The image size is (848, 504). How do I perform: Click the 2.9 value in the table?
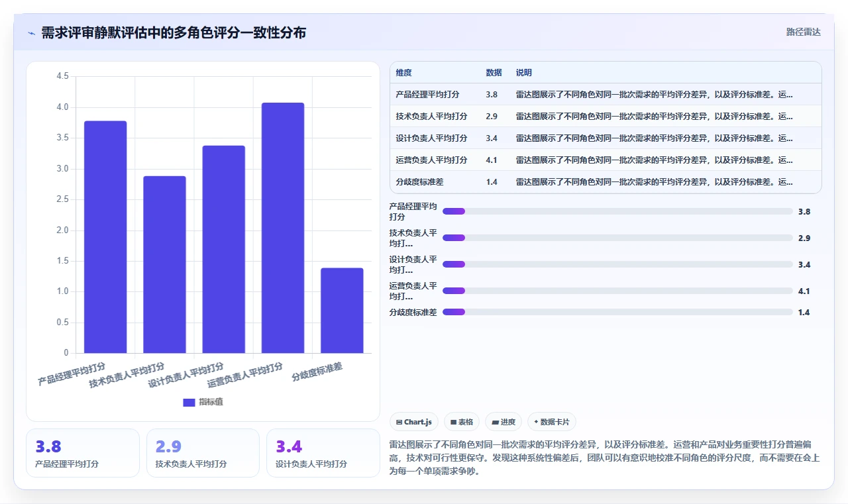point(492,117)
